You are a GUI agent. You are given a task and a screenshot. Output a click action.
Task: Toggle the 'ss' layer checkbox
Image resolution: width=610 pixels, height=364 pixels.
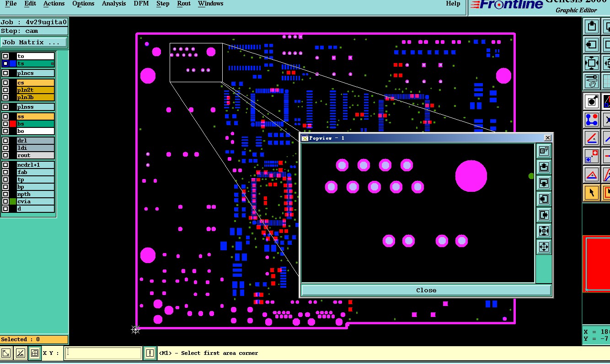coord(5,117)
